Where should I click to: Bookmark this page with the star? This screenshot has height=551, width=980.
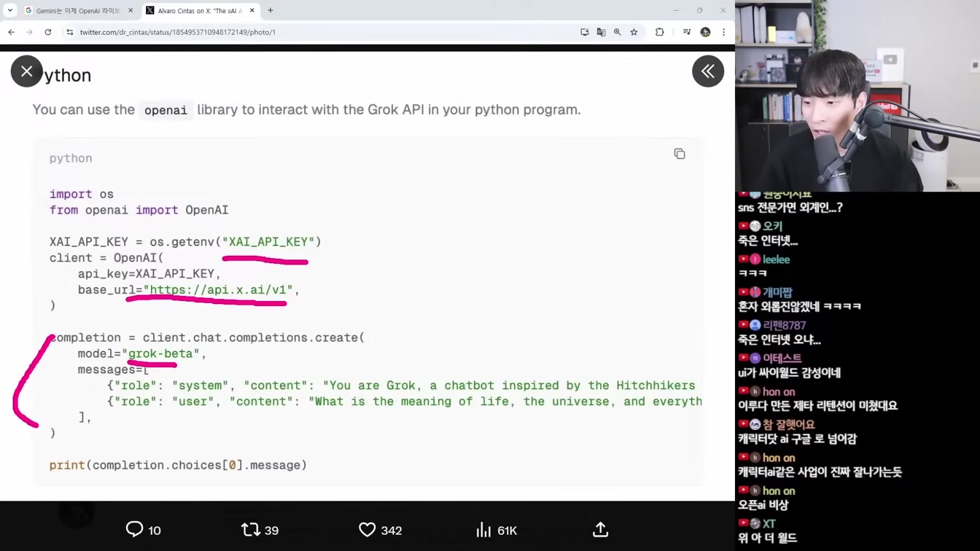pyautogui.click(x=634, y=32)
